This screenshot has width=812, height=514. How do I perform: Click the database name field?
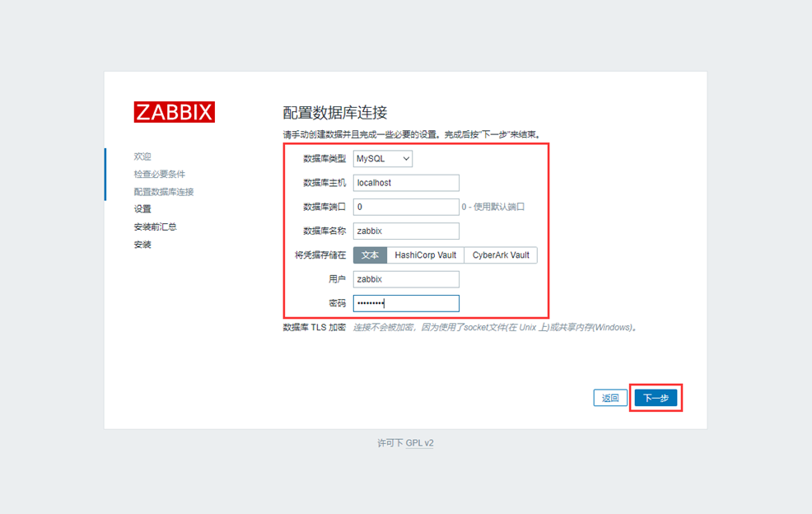pos(406,231)
